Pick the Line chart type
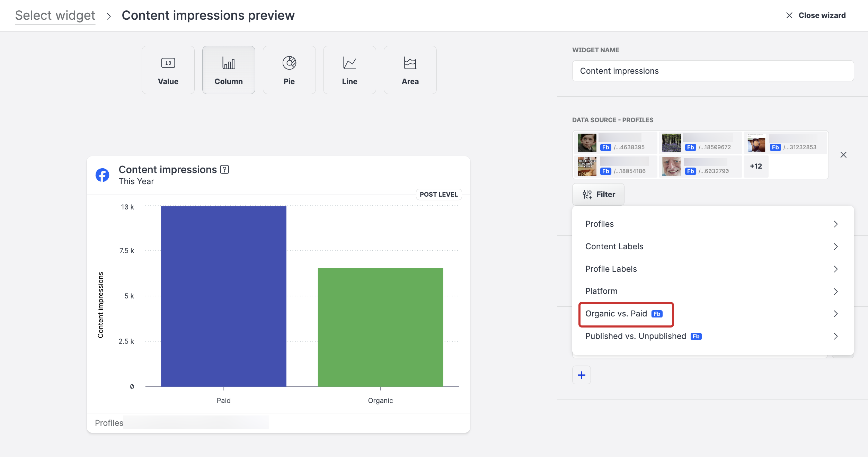The image size is (868, 457). 349,70
